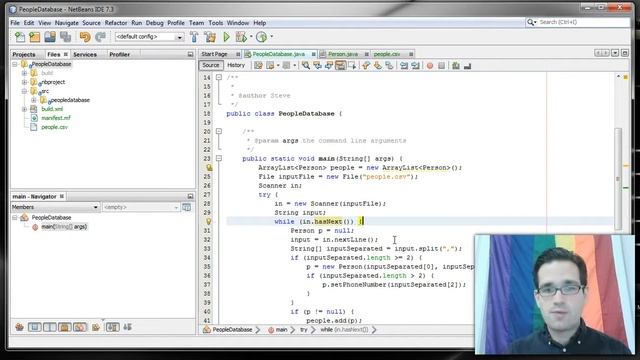Screen dimensions: 640x360
Task: Switch to the Services tab
Action: (85, 54)
